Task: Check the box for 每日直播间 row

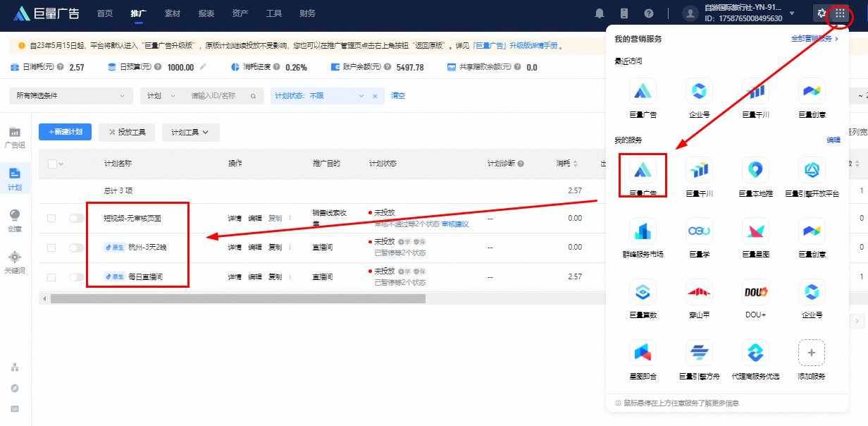Action: pyautogui.click(x=51, y=276)
